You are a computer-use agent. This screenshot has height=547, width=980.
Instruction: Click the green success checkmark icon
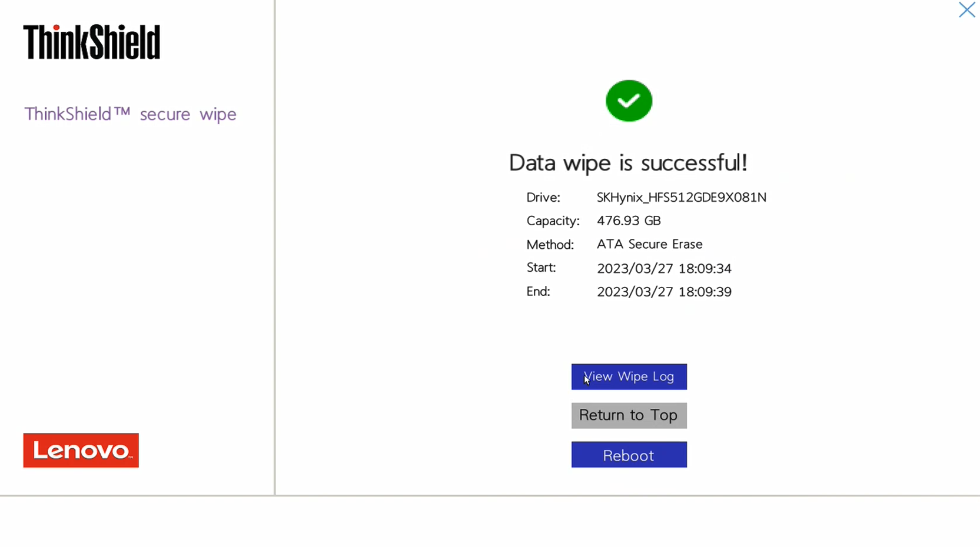pyautogui.click(x=629, y=101)
